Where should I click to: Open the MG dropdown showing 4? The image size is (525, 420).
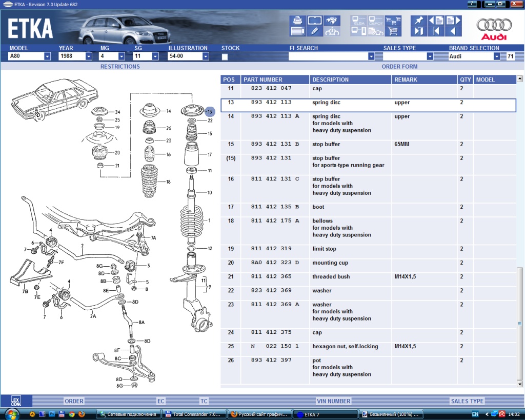(122, 56)
